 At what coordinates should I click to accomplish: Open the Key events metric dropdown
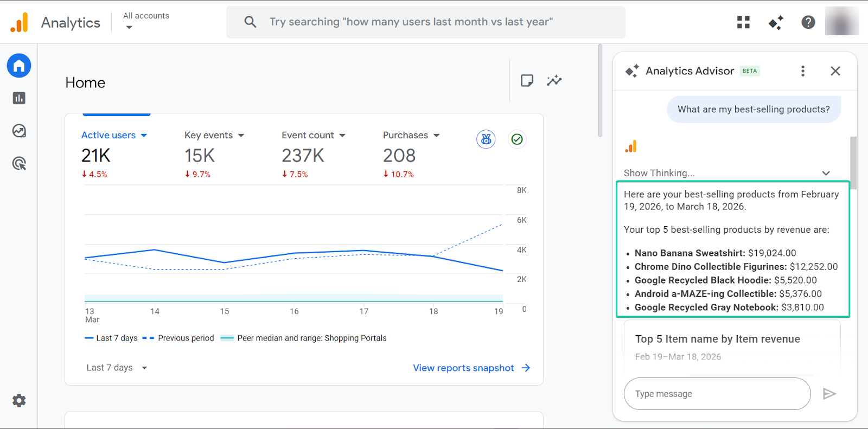214,135
